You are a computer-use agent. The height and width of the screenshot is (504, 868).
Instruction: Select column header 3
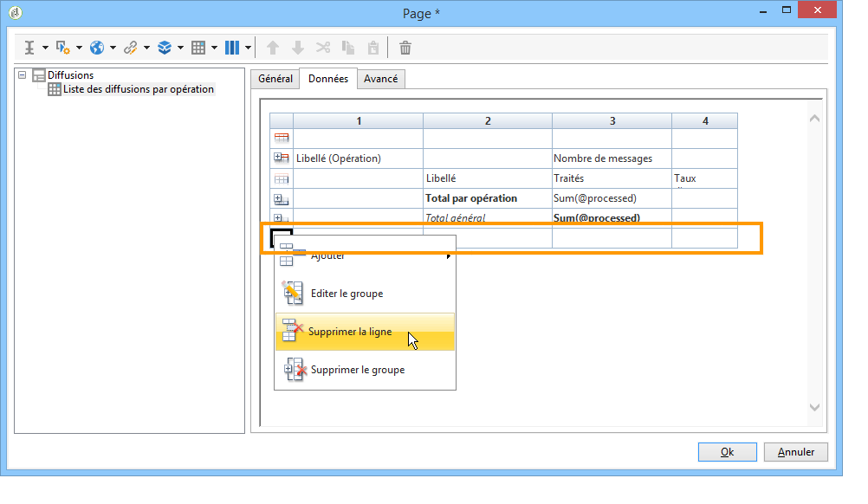612,120
